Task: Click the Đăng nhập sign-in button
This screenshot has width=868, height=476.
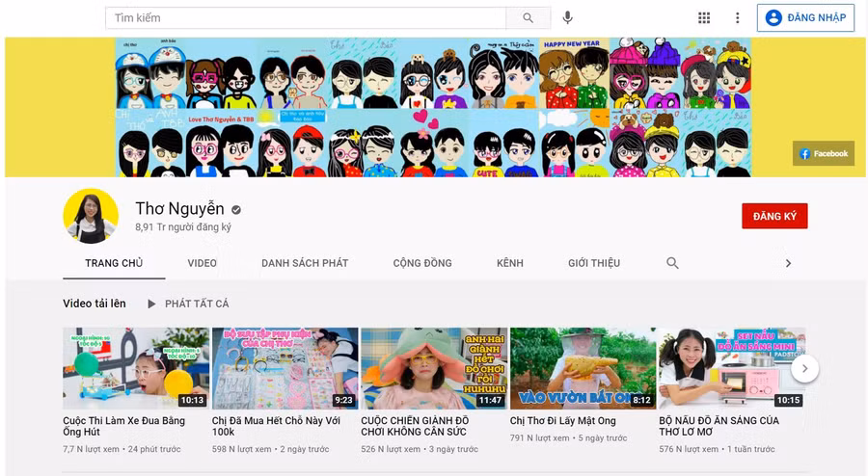Action: (805, 17)
